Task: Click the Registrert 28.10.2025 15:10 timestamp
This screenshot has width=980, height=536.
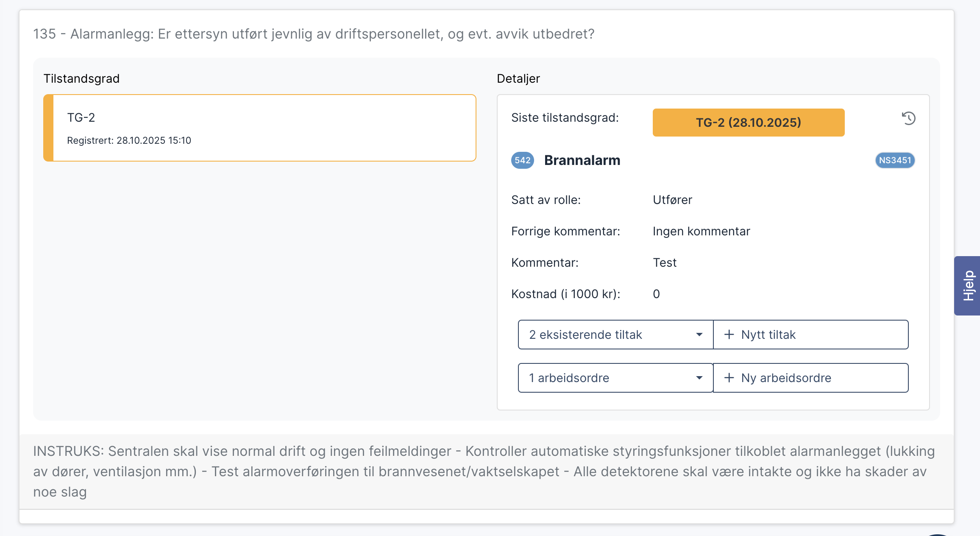Action: point(129,140)
